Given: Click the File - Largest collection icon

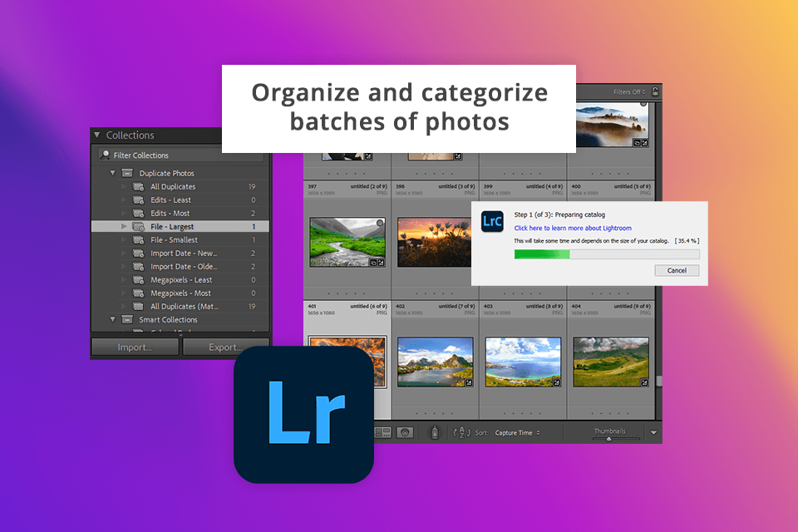Looking at the screenshot, I should point(139,227).
